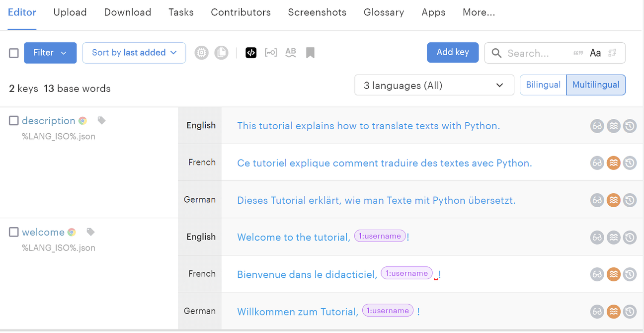Show key IDs using the key icon
This screenshot has height=333, width=644.
pos(271,52)
